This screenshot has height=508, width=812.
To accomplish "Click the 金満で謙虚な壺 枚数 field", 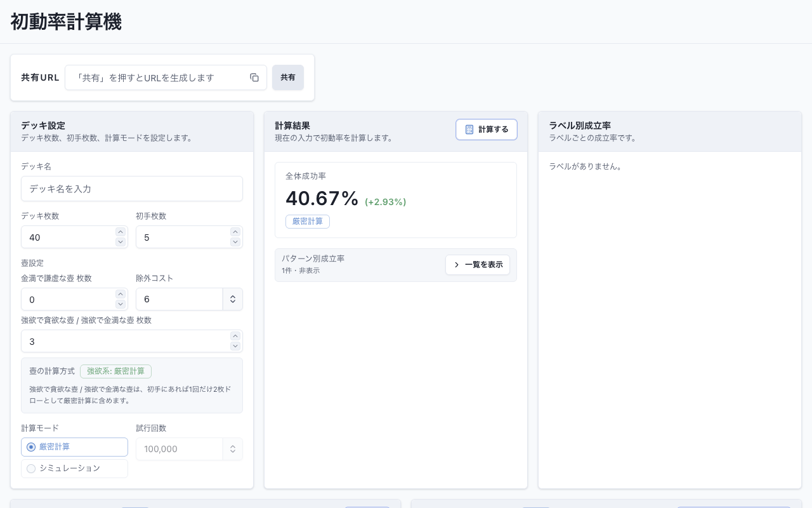I will pyautogui.click(x=74, y=299).
